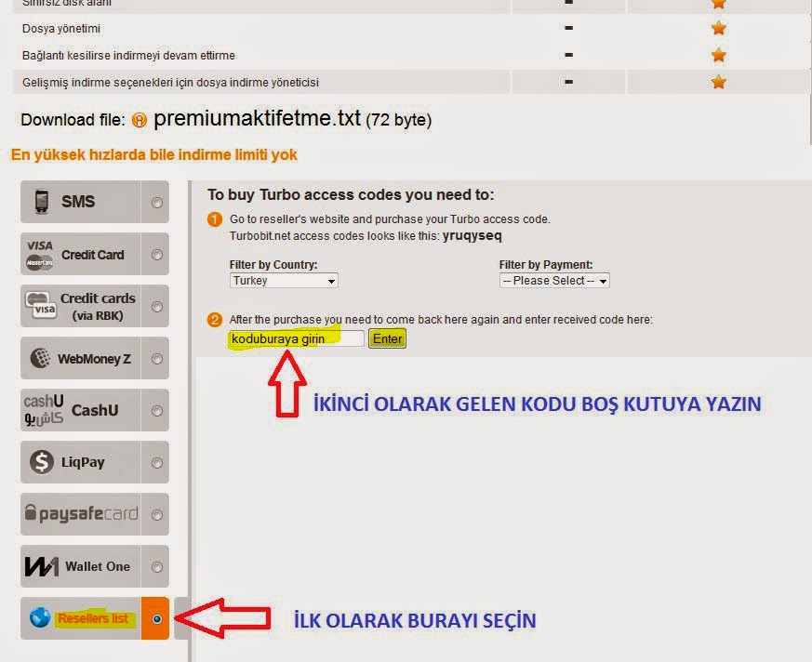Select the WebMoney Z radio button
The width and height of the screenshot is (812, 662).
[157, 359]
